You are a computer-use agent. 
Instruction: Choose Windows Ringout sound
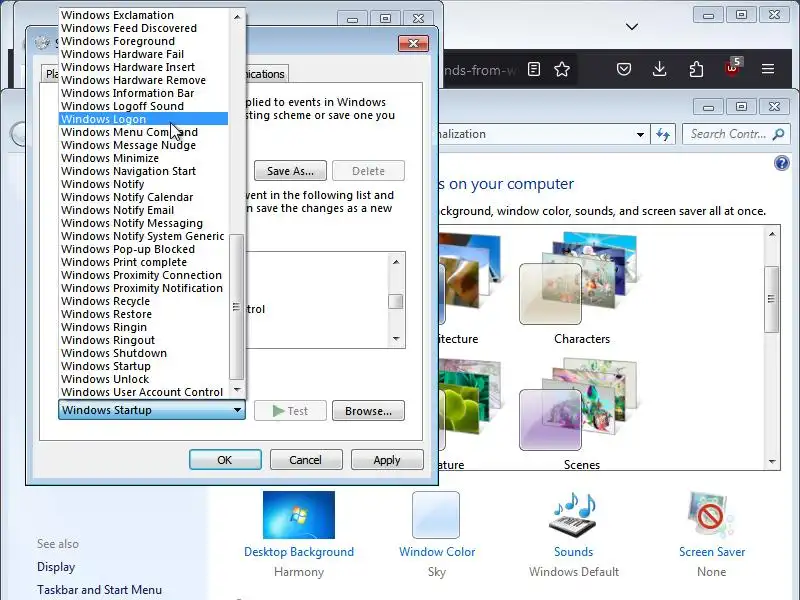pos(143,340)
